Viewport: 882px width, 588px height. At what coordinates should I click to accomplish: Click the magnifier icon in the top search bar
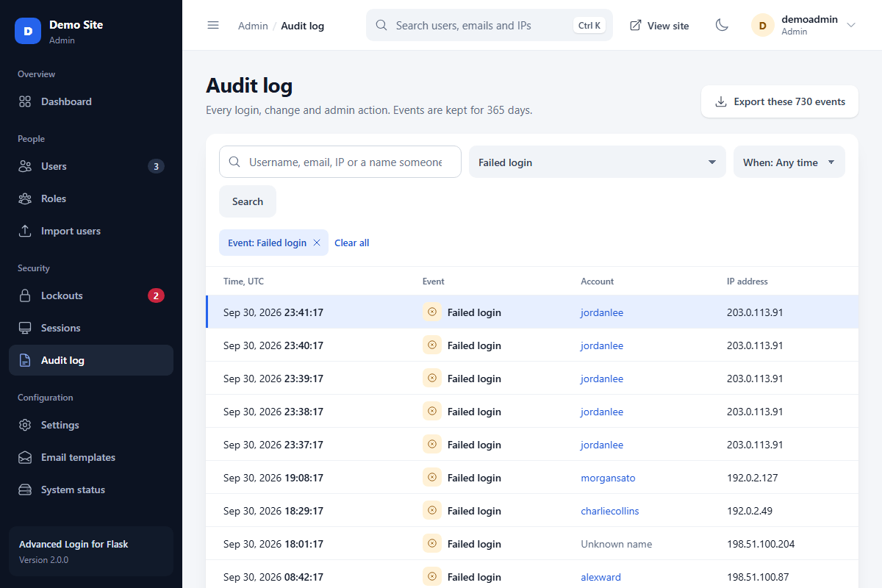(x=381, y=25)
